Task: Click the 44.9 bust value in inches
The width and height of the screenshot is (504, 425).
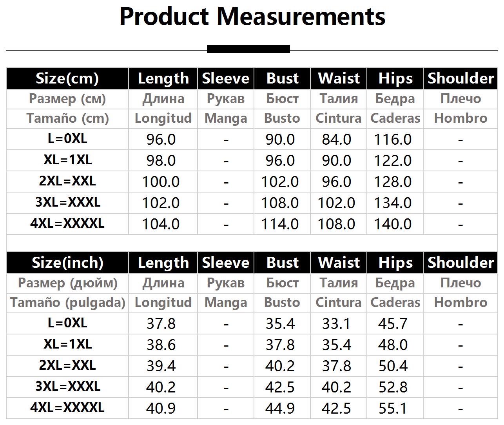Action: tap(280, 409)
